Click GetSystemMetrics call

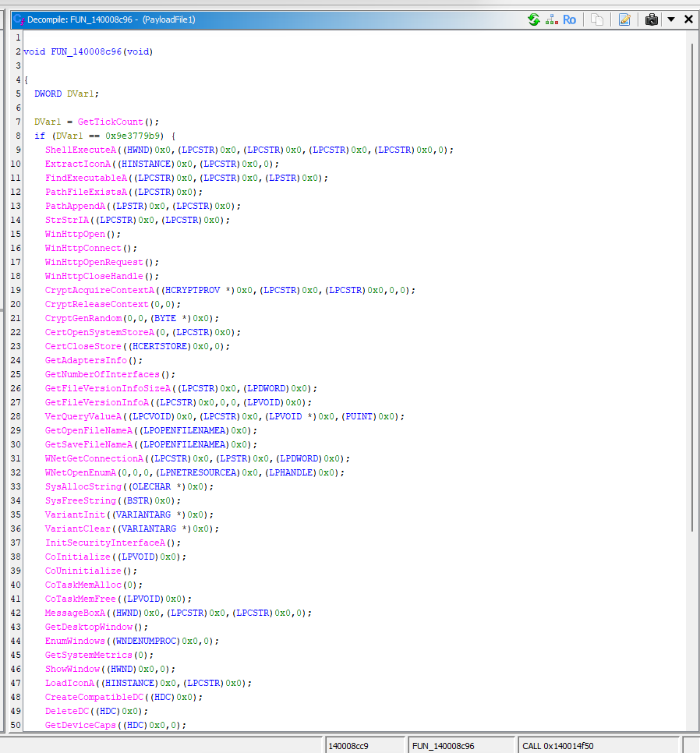[x=89, y=655]
